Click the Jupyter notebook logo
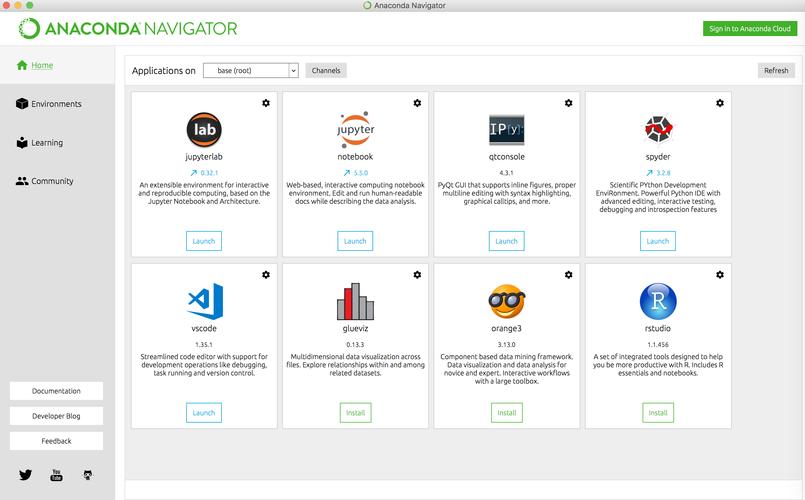The image size is (805, 500). 355,129
